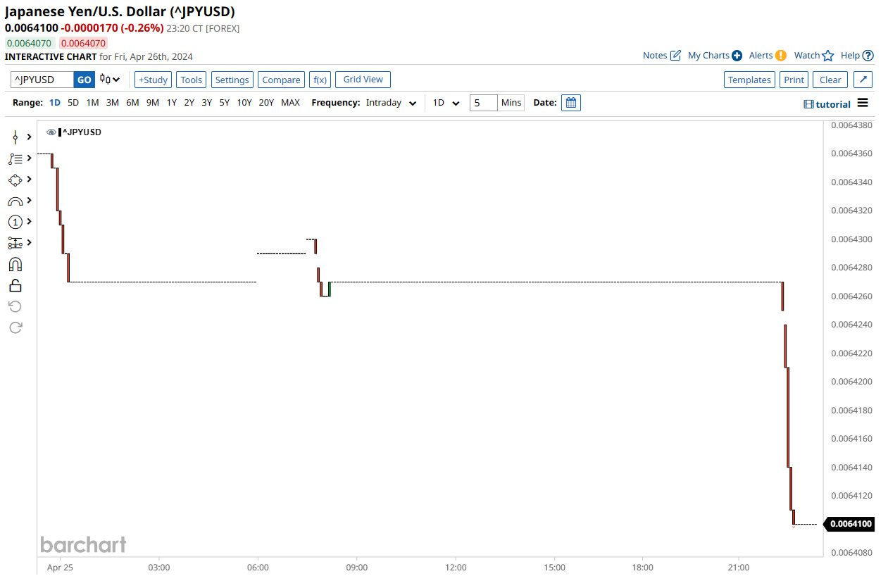Open the tutorial link
The height and width of the screenshot is (588, 888).
pos(827,104)
